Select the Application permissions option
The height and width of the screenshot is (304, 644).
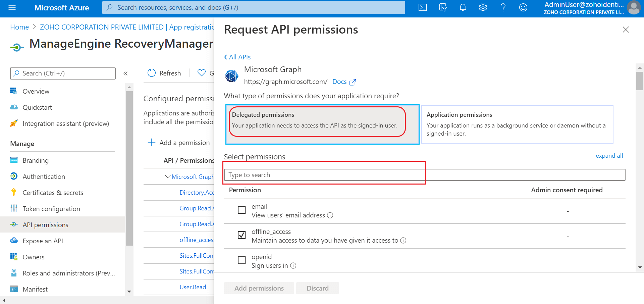[x=517, y=124]
